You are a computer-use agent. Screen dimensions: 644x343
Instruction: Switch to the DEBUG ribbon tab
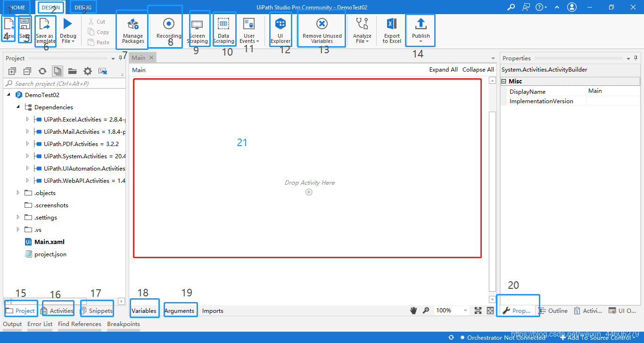pyautogui.click(x=83, y=8)
